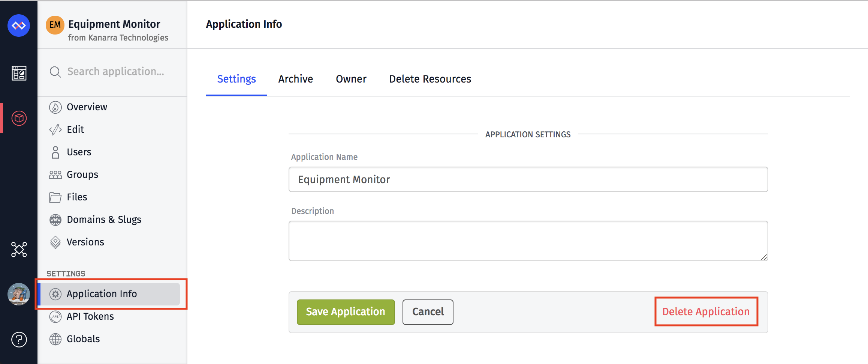Click the EM application badge

tap(55, 25)
